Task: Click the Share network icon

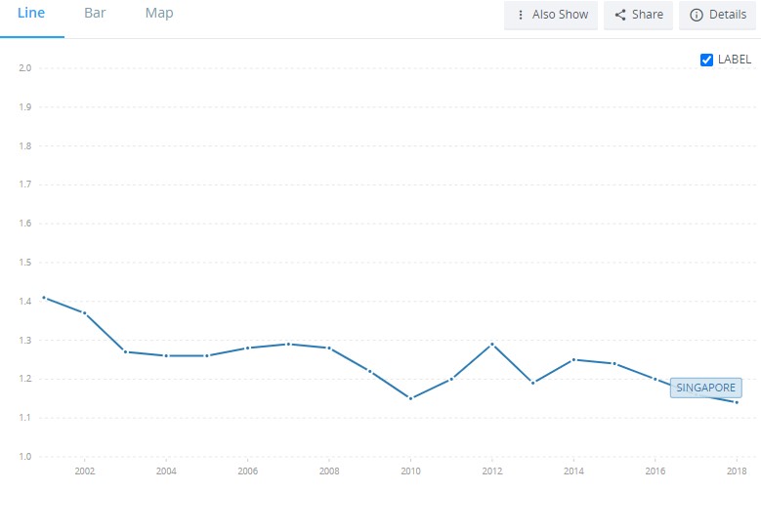Action: [x=620, y=15]
